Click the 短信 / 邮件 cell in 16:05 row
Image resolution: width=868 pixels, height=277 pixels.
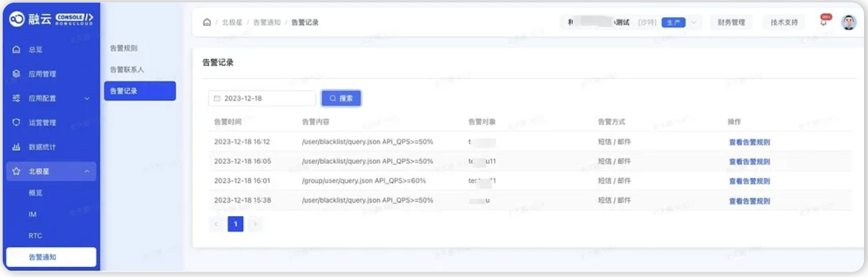[614, 161]
